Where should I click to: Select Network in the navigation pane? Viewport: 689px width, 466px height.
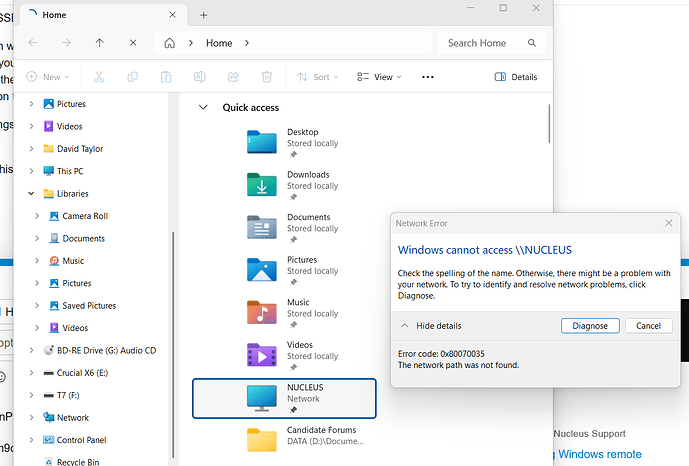point(72,418)
